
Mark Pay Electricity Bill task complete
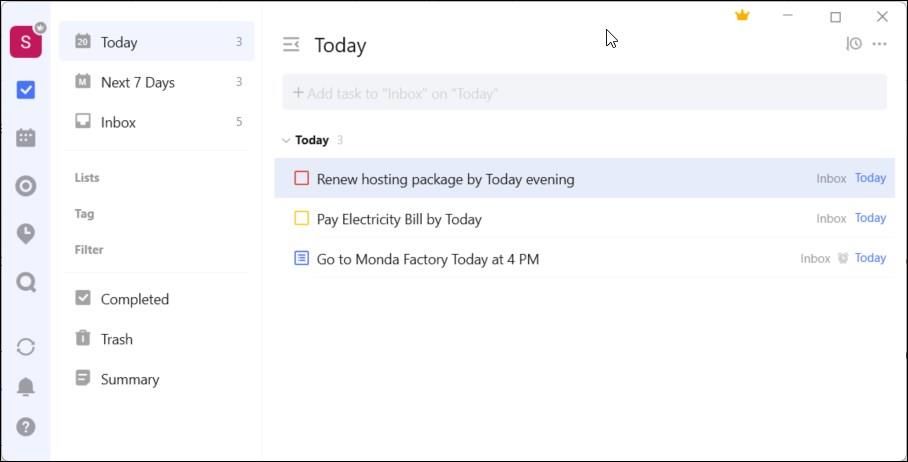coord(302,219)
